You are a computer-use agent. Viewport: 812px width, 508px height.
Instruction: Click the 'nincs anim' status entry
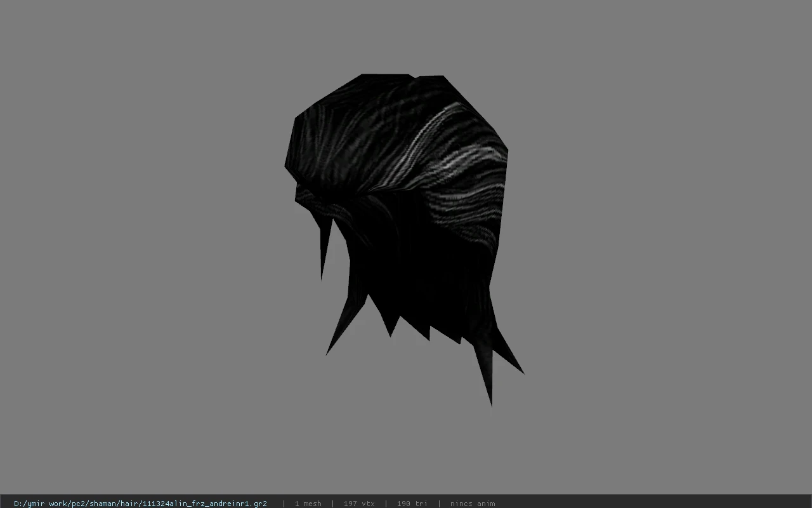[473, 504]
